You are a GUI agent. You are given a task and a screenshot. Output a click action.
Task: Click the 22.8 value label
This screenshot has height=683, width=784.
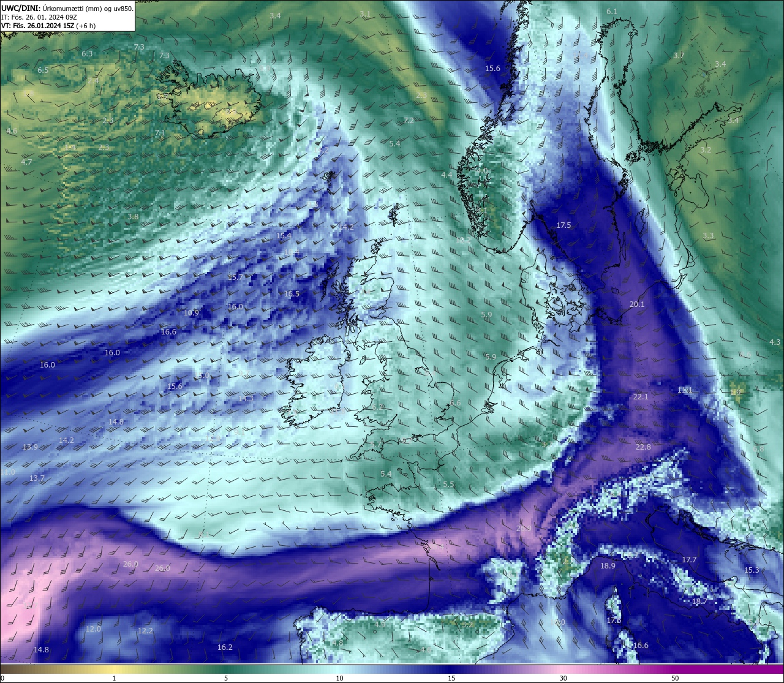tap(643, 447)
